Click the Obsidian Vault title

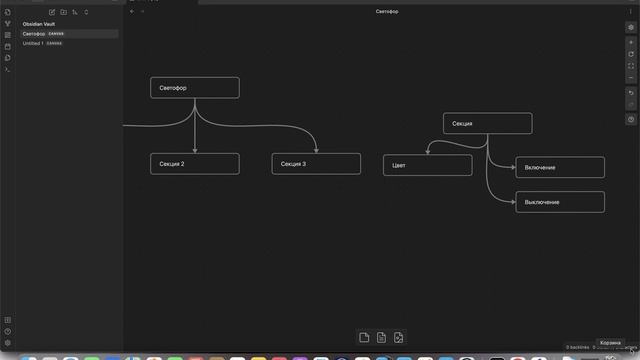[x=39, y=24]
